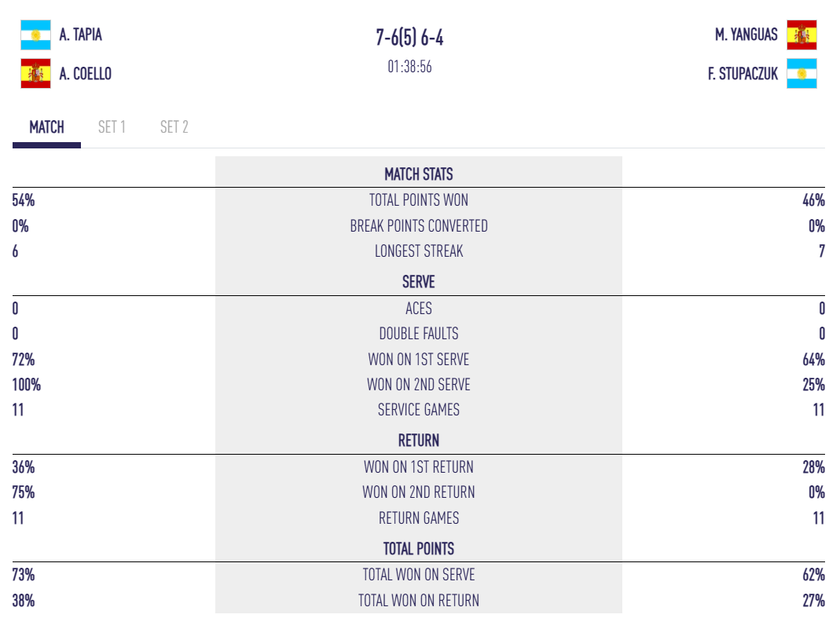Open player F. Stupaczuk's name

(x=743, y=74)
